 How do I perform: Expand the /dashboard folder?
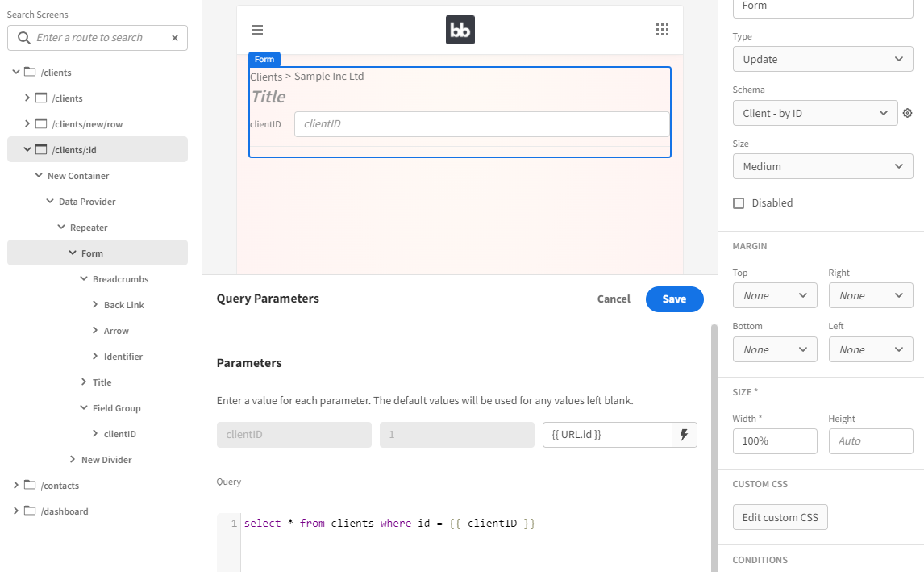tap(16, 511)
